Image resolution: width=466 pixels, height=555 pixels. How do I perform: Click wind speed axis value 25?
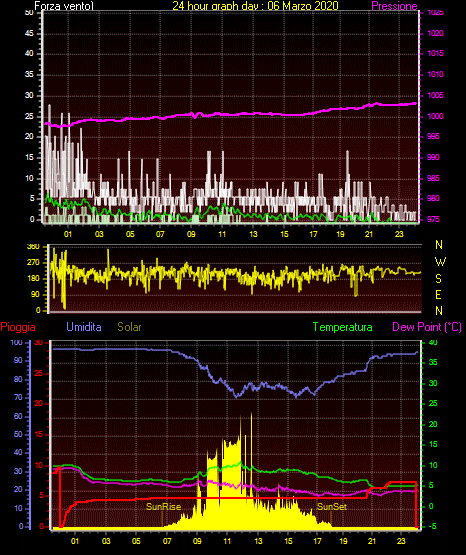tap(29, 116)
